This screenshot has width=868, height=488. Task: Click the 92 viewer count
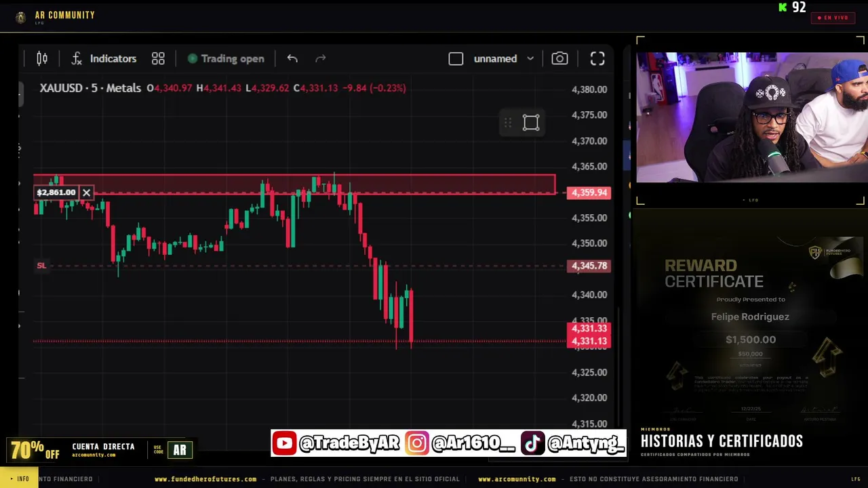click(x=799, y=7)
